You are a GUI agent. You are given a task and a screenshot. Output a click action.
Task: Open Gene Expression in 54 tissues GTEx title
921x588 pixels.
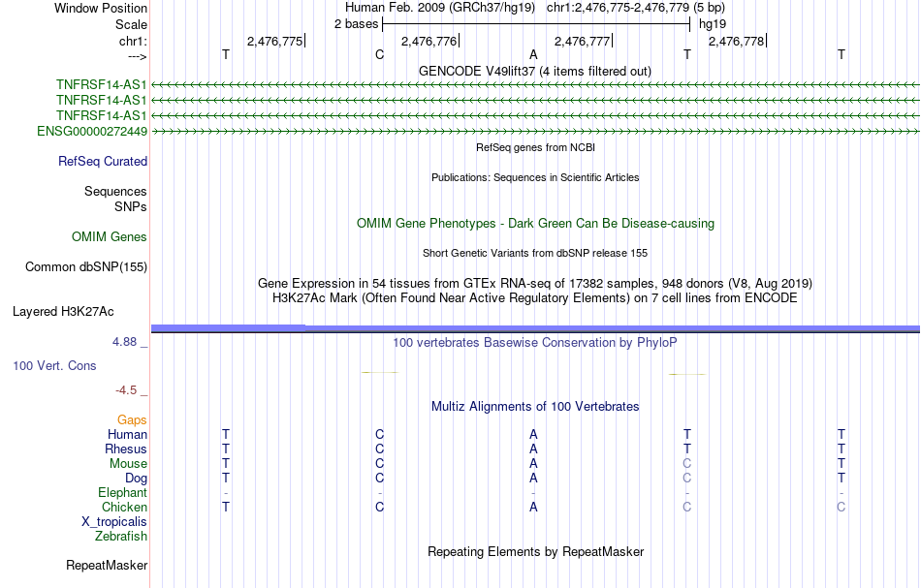(534, 284)
